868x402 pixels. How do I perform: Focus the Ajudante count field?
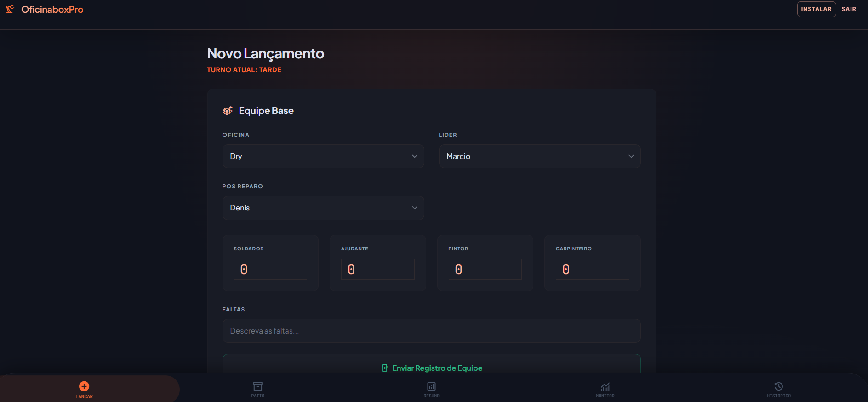pyautogui.click(x=378, y=269)
